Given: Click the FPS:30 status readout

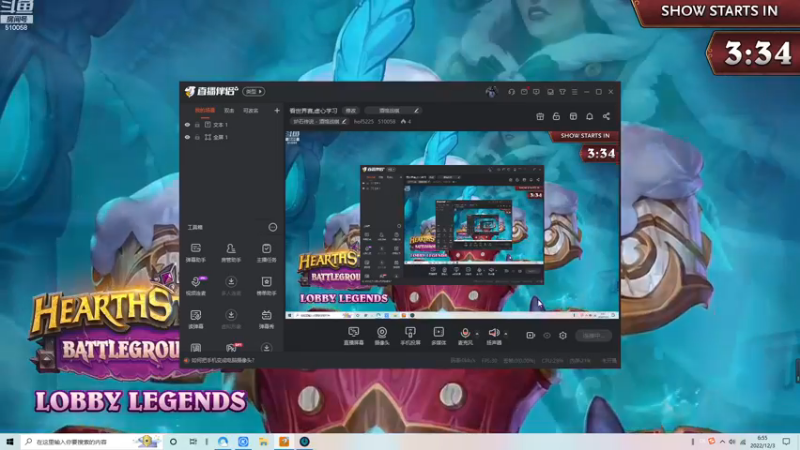Looking at the screenshot, I should [489, 361].
